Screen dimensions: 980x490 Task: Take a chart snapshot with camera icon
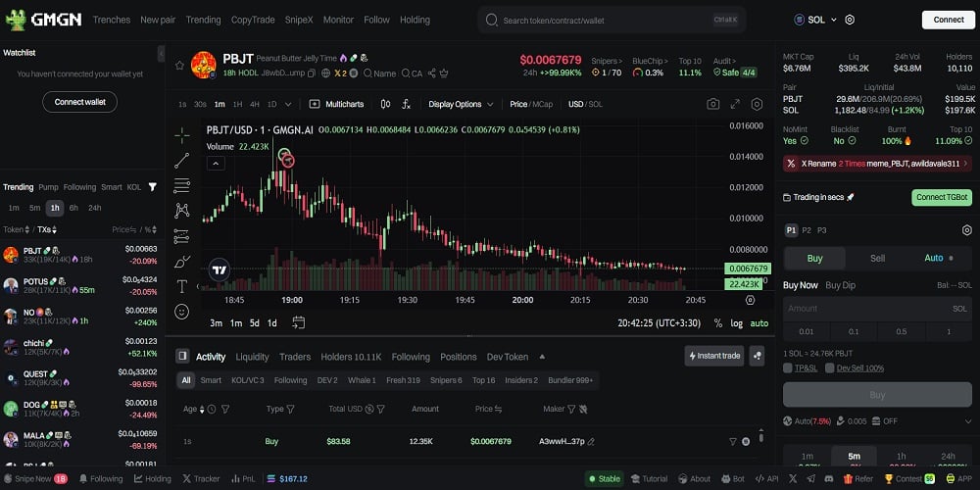pyautogui.click(x=712, y=104)
